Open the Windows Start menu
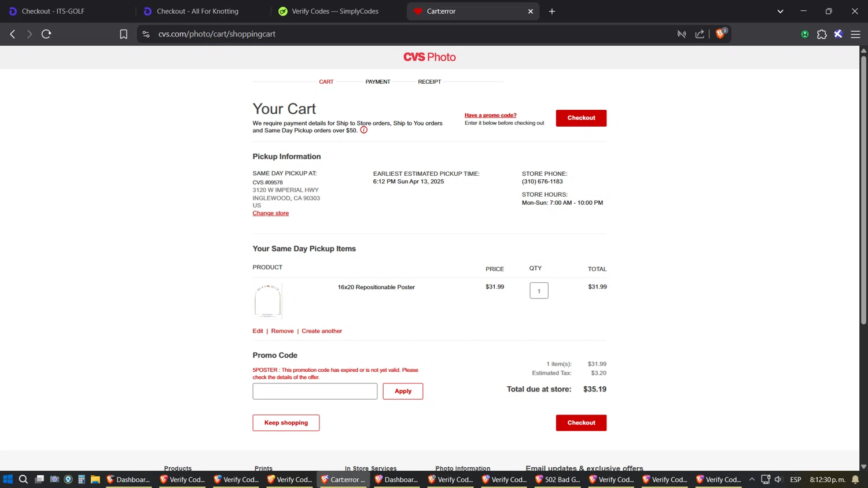This screenshot has width=868, height=488. click(x=8, y=479)
